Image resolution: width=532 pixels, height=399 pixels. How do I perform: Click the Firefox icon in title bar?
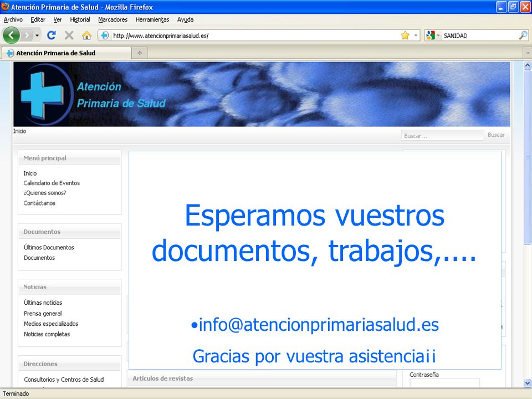coord(5,7)
